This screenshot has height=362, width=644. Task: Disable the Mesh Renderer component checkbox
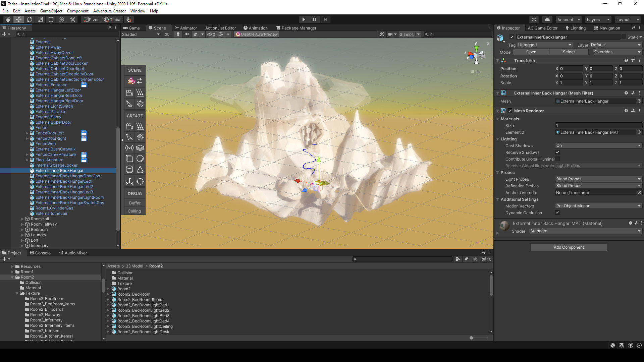[x=510, y=111]
